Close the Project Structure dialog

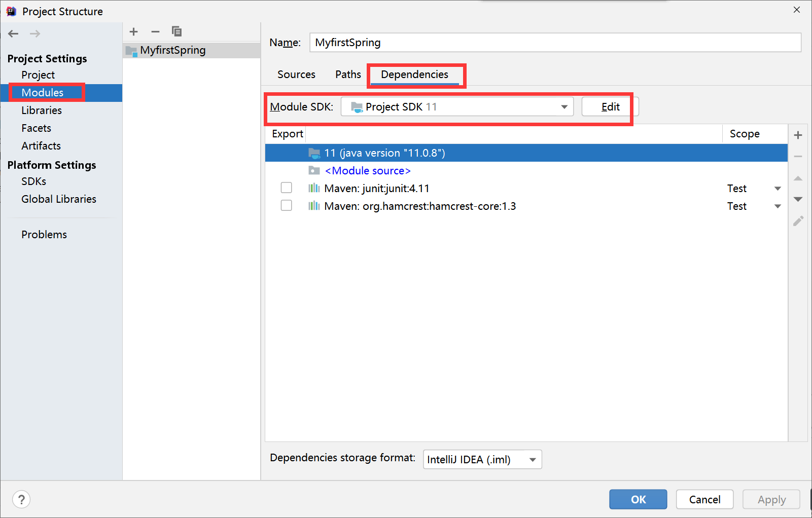pyautogui.click(x=797, y=10)
